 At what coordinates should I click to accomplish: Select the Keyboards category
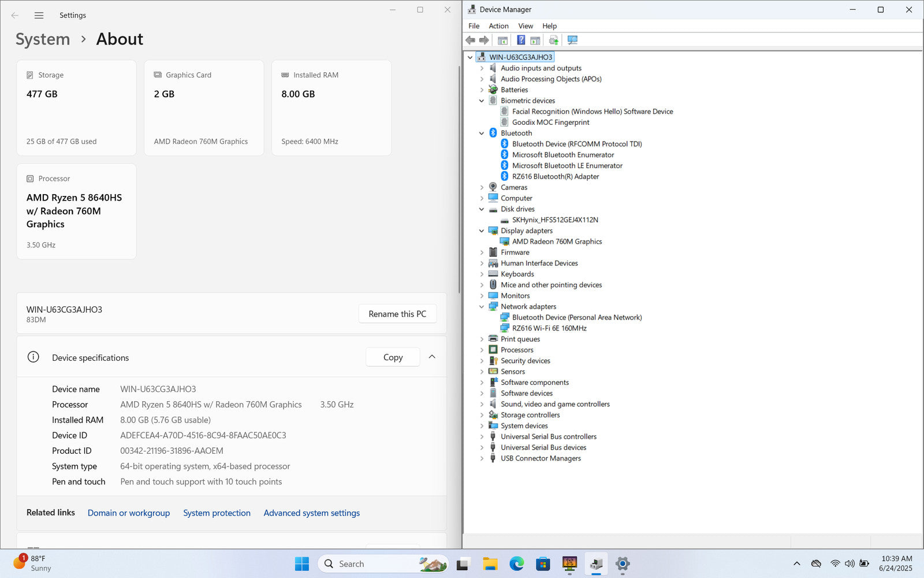click(517, 275)
